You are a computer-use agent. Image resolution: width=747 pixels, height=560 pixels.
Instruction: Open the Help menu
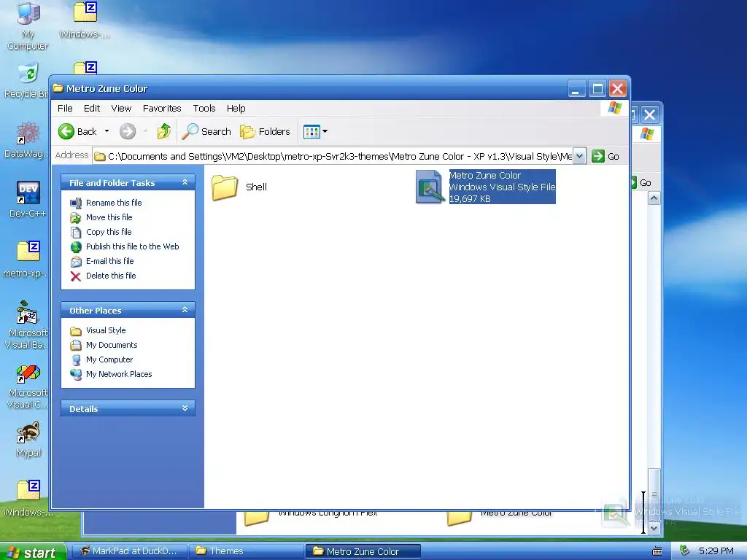pos(236,108)
